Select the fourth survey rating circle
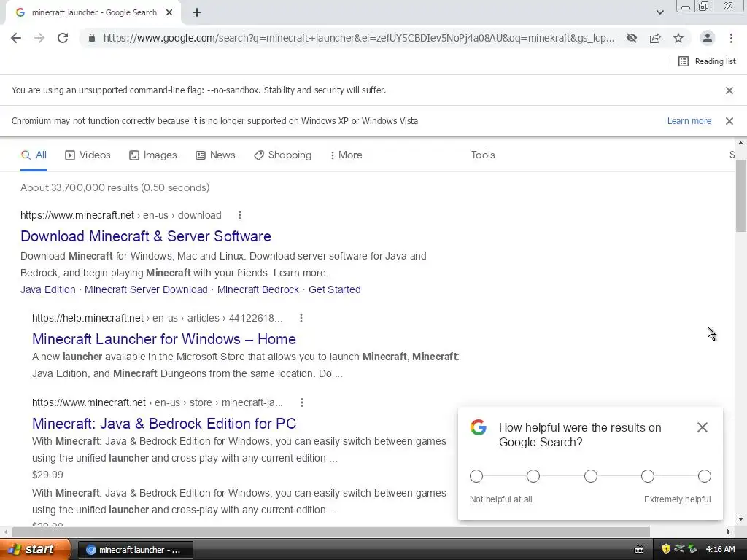 click(x=648, y=476)
